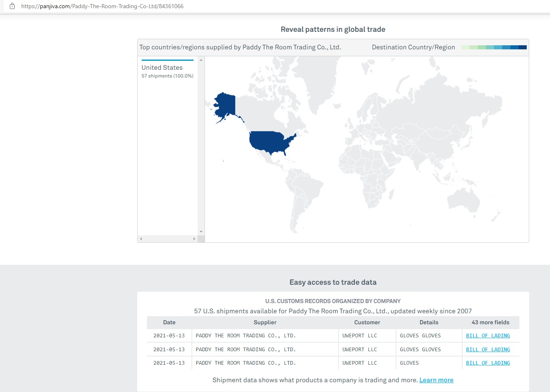Image resolution: width=550 pixels, height=392 pixels.
Task: Click the panjiva.com URL in address bar
Action: [x=102, y=6]
